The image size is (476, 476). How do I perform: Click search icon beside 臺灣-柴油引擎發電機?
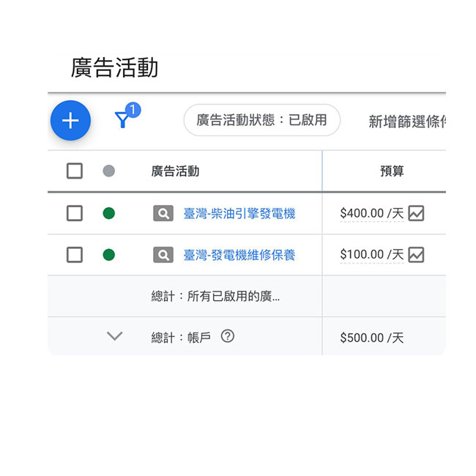(x=163, y=214)
